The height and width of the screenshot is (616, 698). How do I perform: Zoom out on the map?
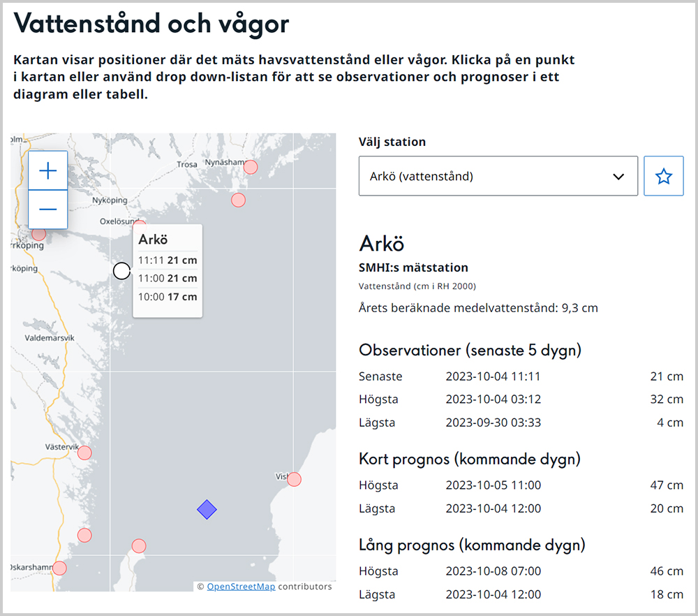(47, 210)
